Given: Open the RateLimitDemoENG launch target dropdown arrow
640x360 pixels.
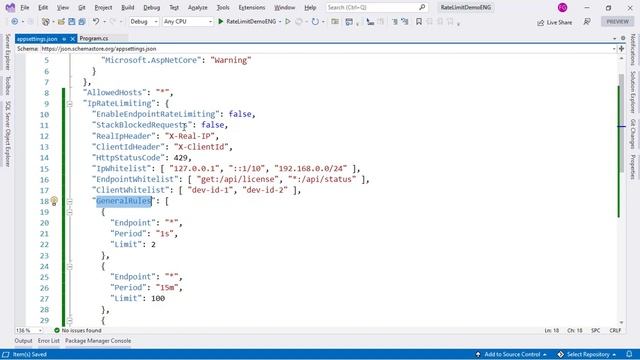Looking at the screenshot, I should 280,22.
